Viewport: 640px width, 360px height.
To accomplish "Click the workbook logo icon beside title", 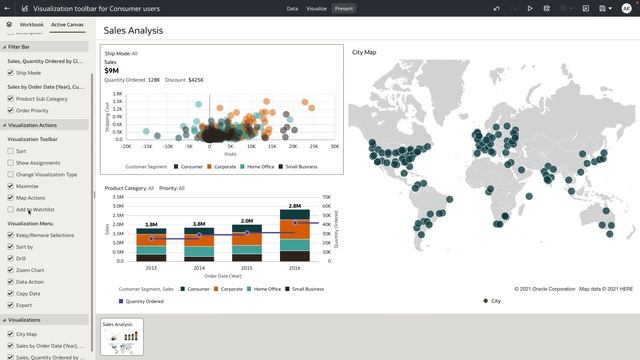I will pos(24,8).
